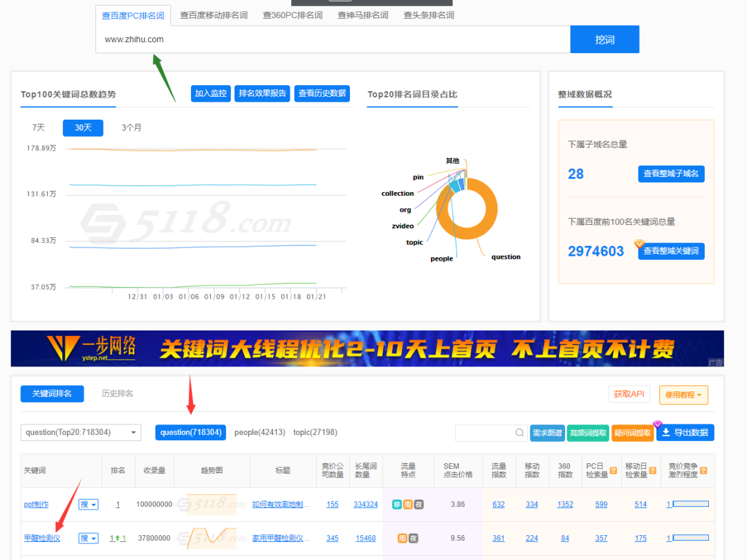Open the 如何有效率地制… title link
This screenshot has width=747, height=560.
click(x=281, y=504)
